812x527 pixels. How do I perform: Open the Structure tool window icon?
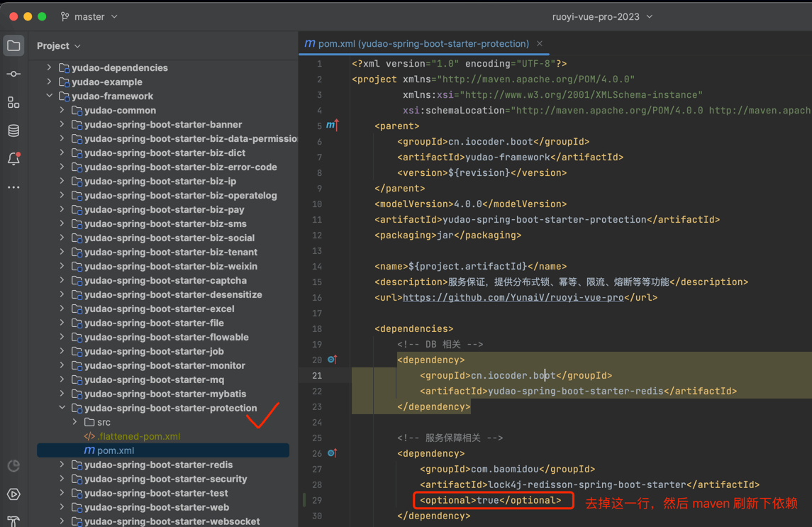[13, 103]
